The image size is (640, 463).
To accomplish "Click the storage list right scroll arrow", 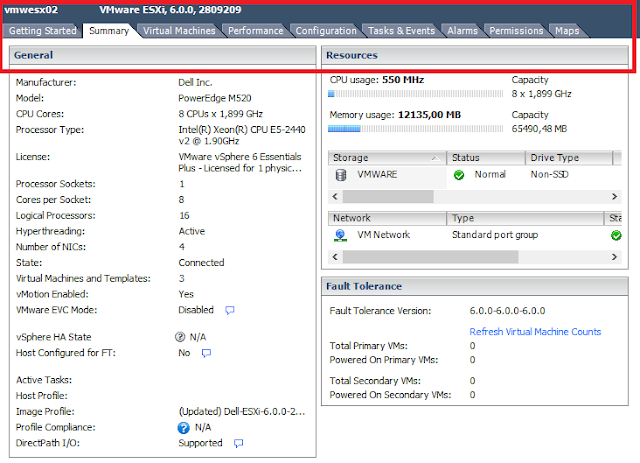I will [614, 196].
